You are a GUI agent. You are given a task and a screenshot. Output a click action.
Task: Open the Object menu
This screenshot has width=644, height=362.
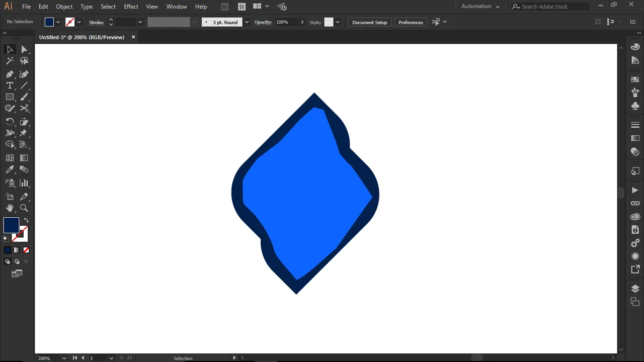point(64,7)
